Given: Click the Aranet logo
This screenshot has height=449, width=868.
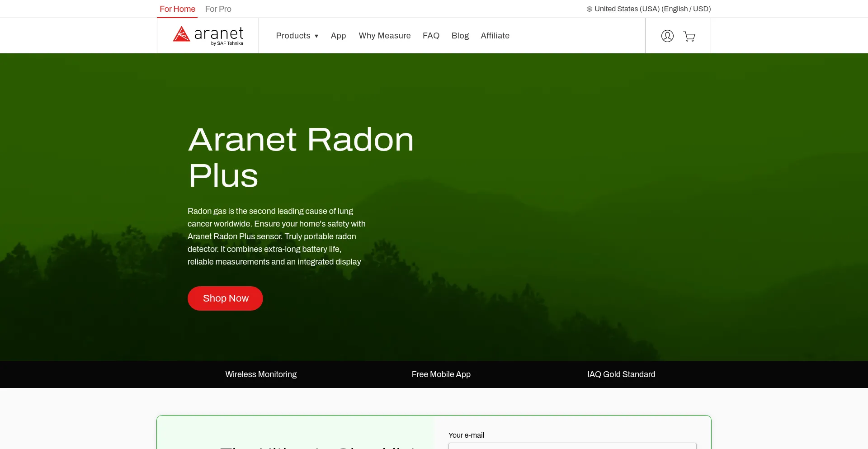Looking at the screenshot, I should click(208, 36).
